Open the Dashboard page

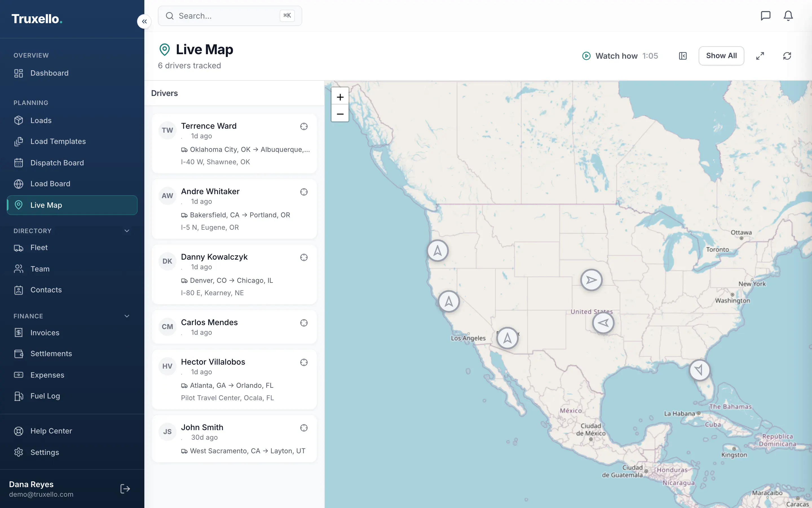pyautogui.click(x=72, y=73)
